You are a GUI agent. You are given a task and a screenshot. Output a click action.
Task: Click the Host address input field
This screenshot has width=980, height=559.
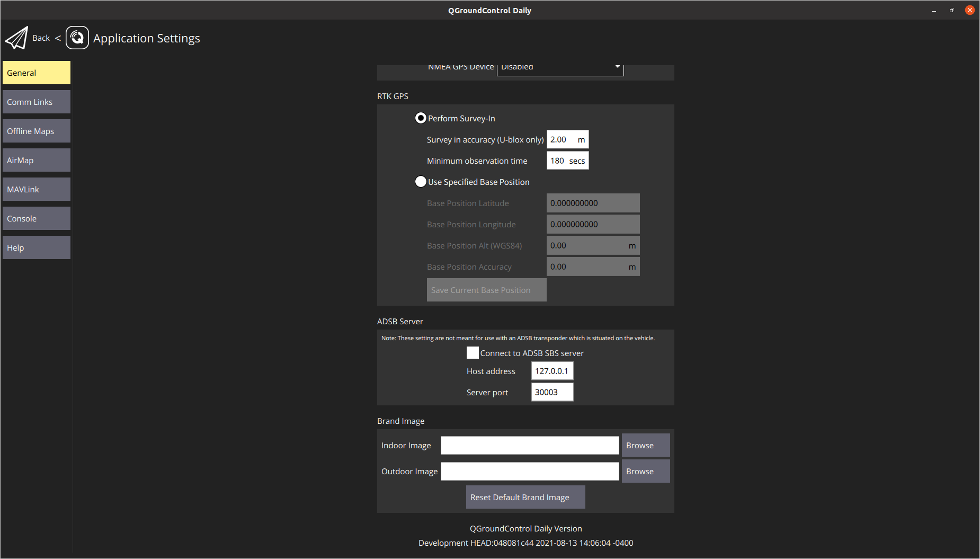(x=552, y=371)
